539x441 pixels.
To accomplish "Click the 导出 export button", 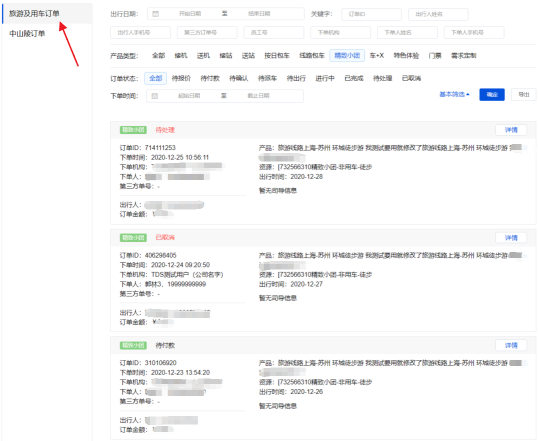I will coord(524,95).
